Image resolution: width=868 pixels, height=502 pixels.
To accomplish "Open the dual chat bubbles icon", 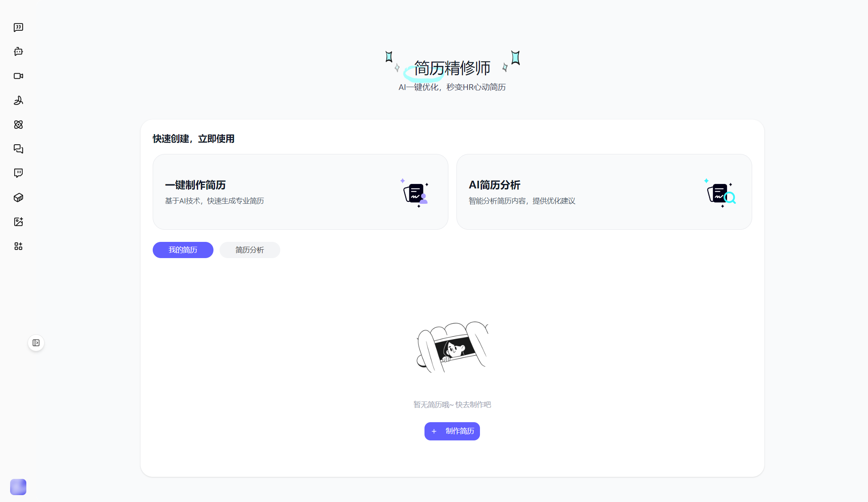I will click(x=18, y=149).
